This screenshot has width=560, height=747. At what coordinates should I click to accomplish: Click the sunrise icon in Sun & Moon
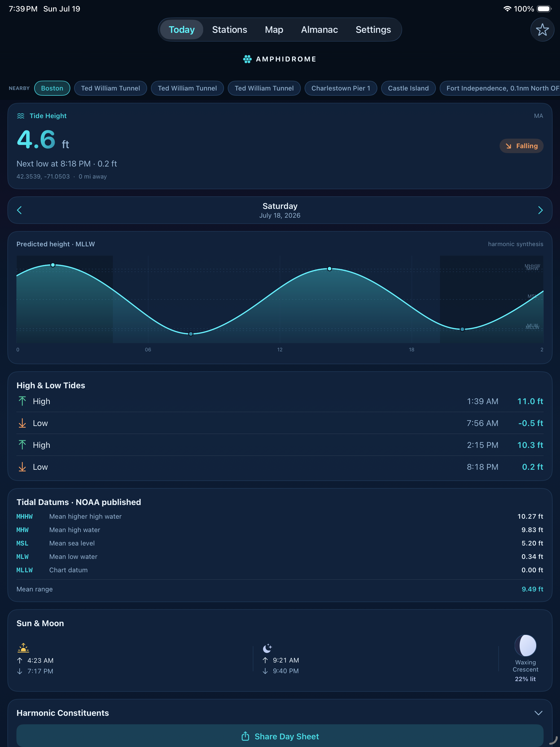point(23,648)
